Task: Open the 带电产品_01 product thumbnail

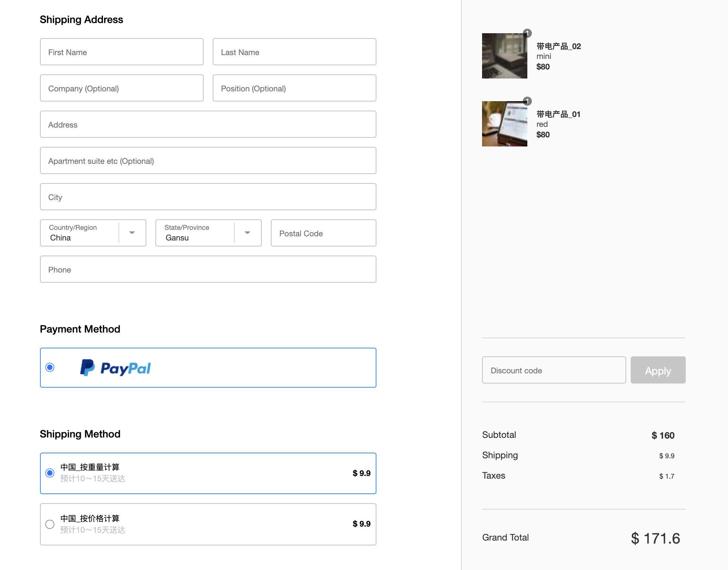Action: pos(504,124)
